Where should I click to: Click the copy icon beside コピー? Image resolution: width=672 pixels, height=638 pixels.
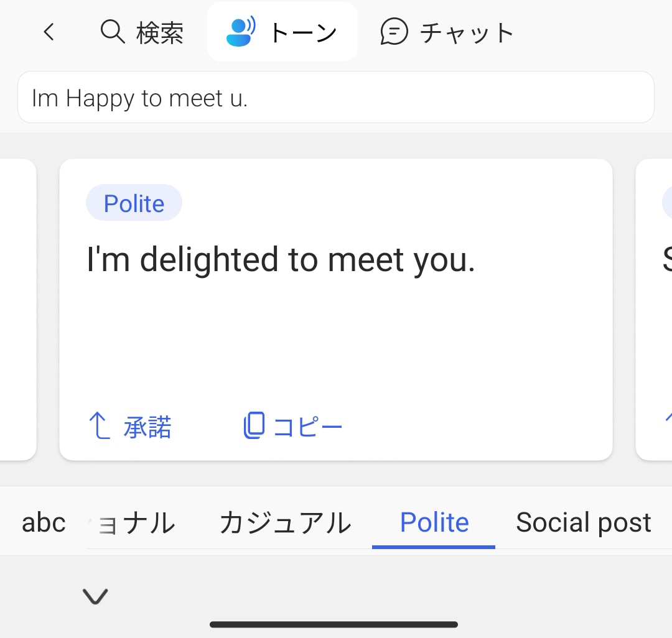(x=254, y=426)
